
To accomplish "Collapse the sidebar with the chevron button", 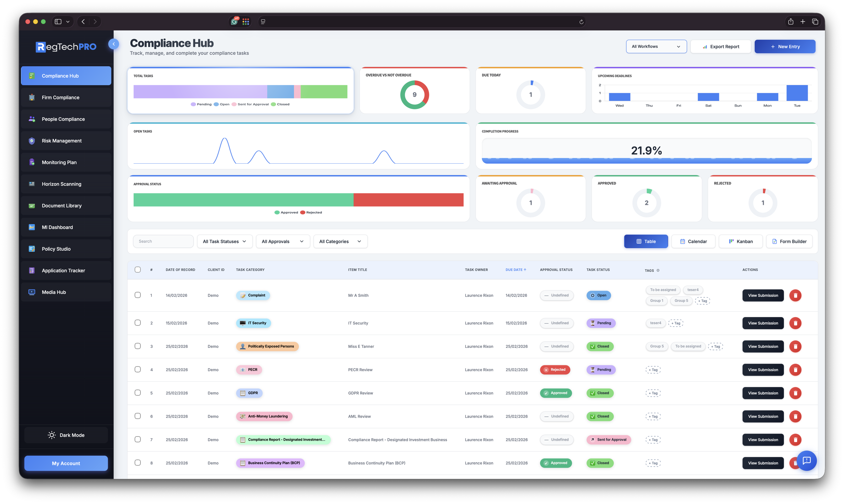I will click(114, 44).
